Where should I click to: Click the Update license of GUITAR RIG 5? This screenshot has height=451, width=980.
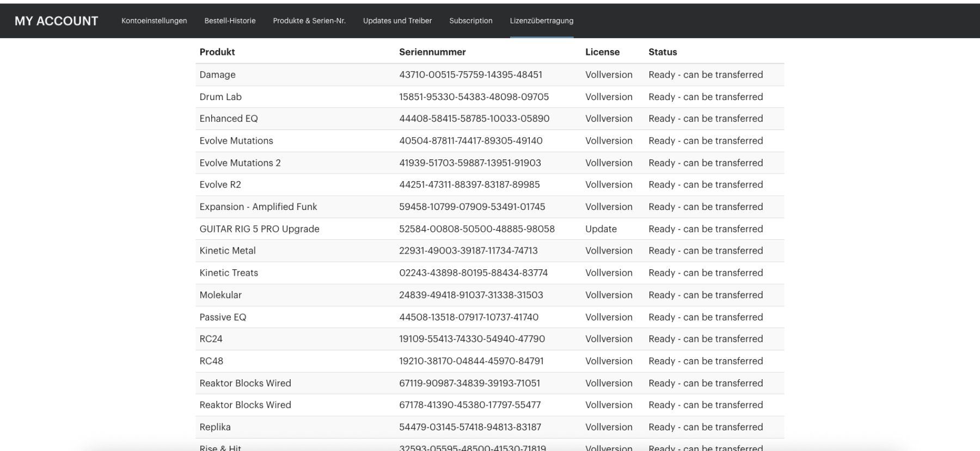tap(601, 229)
